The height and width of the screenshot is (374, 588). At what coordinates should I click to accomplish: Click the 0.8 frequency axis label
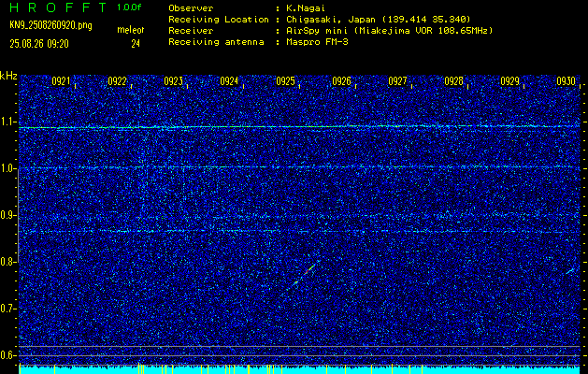pos(7,262)
